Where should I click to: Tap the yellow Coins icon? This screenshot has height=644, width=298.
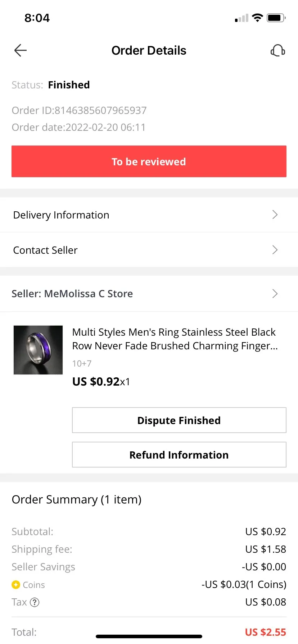[16, 585]
